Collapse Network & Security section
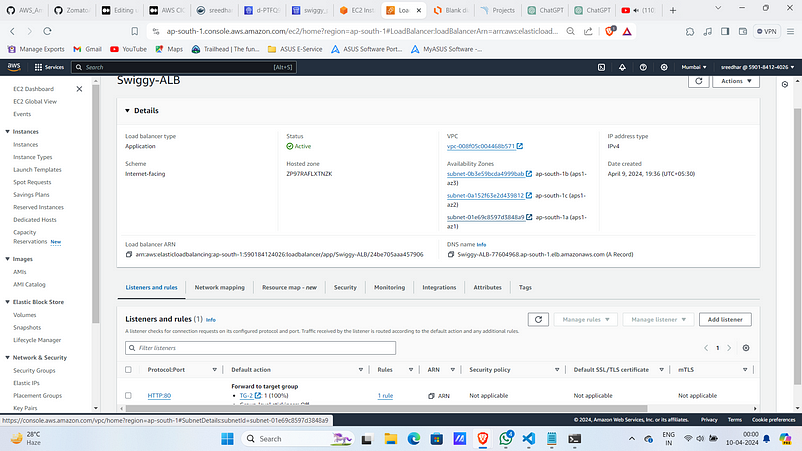The image size is (802, 451). click(x=8, y=358)
